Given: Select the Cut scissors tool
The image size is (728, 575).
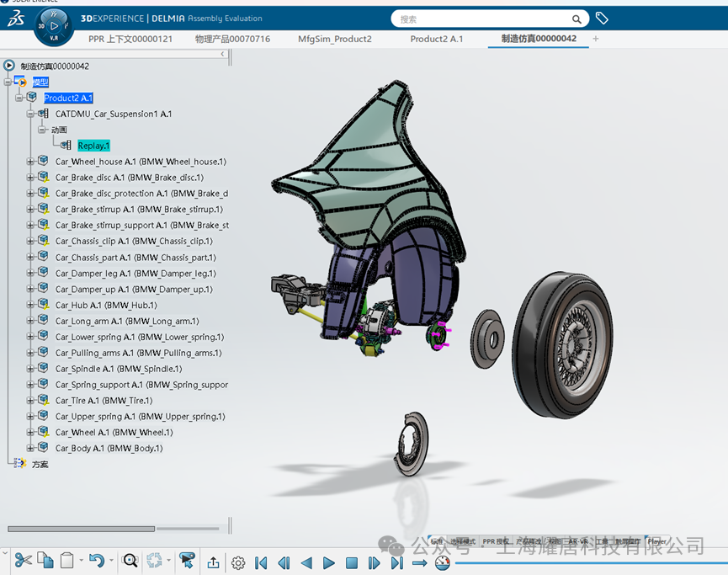Looking at the screenshot, I should point(23,560).
